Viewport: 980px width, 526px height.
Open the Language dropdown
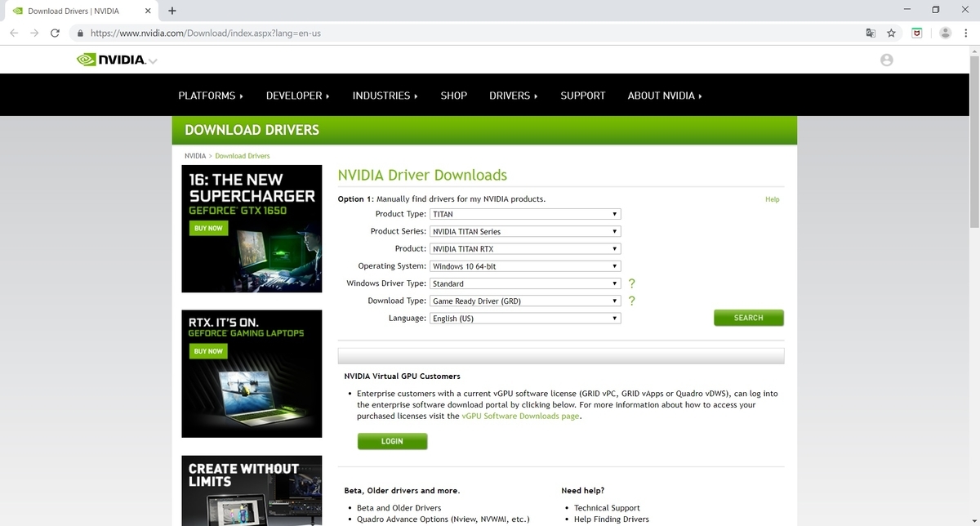pos(525,318)
